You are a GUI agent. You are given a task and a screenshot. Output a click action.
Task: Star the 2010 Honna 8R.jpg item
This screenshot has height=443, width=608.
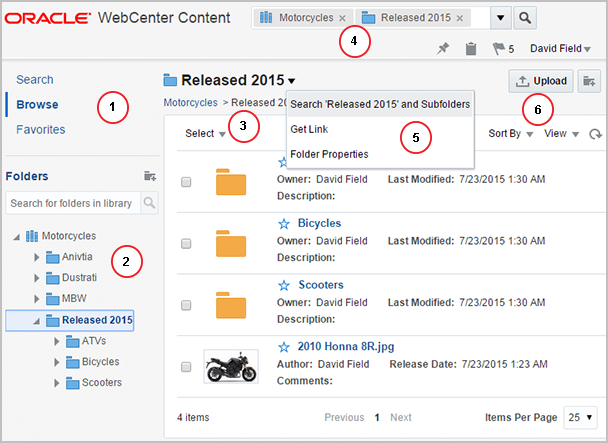pos(284,347)
